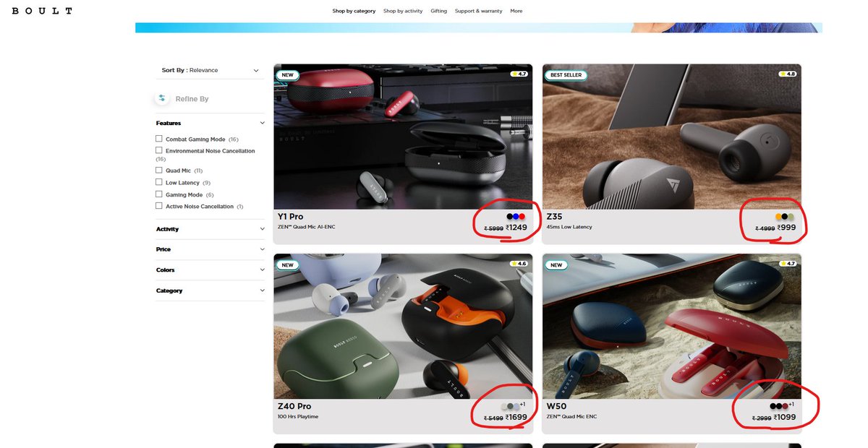Collapse the Features filter section
This screenshot has width=868, height=448.
pyautogui.click(x=210, y=123)
